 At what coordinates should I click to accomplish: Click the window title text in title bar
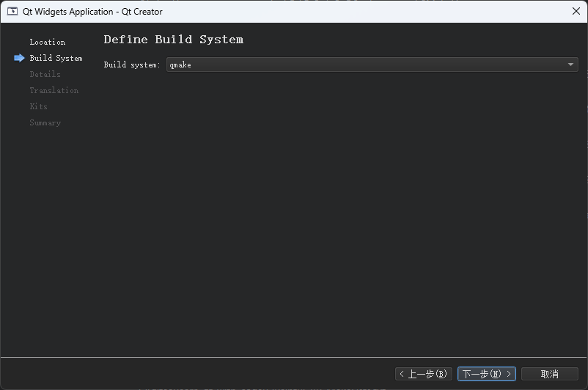click(92, 12)
